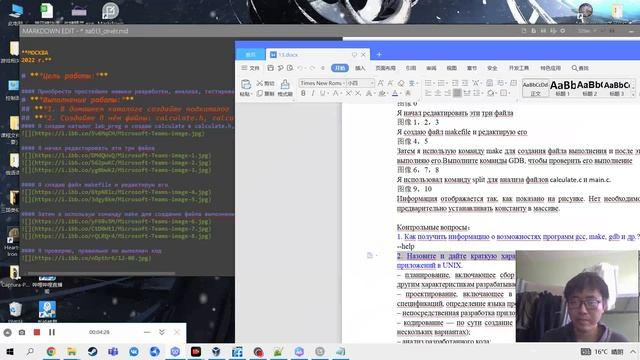
Task: Open Microsoft Teams from the taskbar
Action: click(113, 351)
